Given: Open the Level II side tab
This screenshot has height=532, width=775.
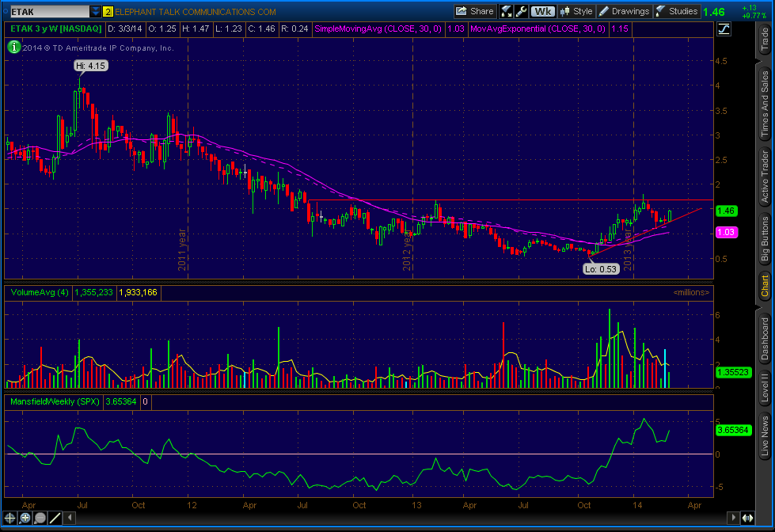Looking at the screenshot, I should point(766,388).
